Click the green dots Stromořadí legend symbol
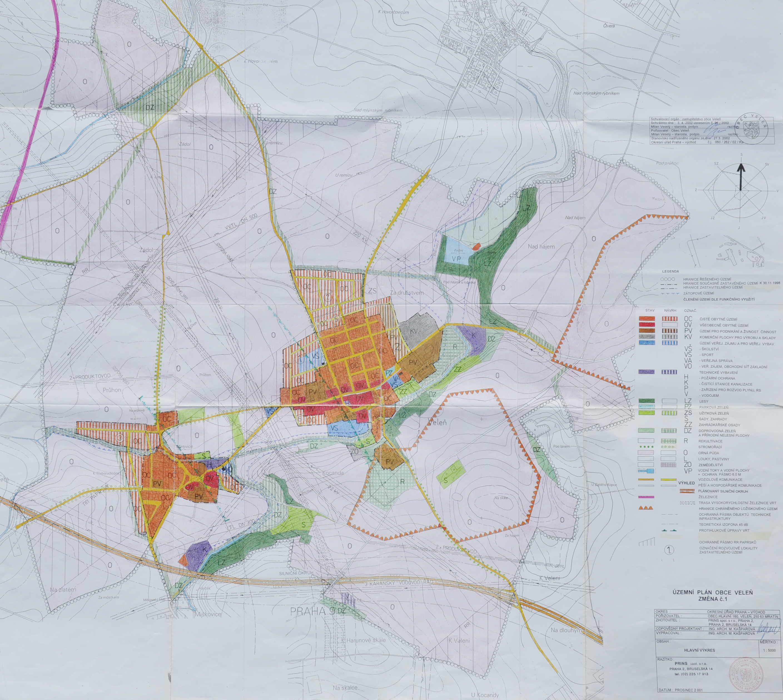783x700 pixels. click(x=646, y=447)
